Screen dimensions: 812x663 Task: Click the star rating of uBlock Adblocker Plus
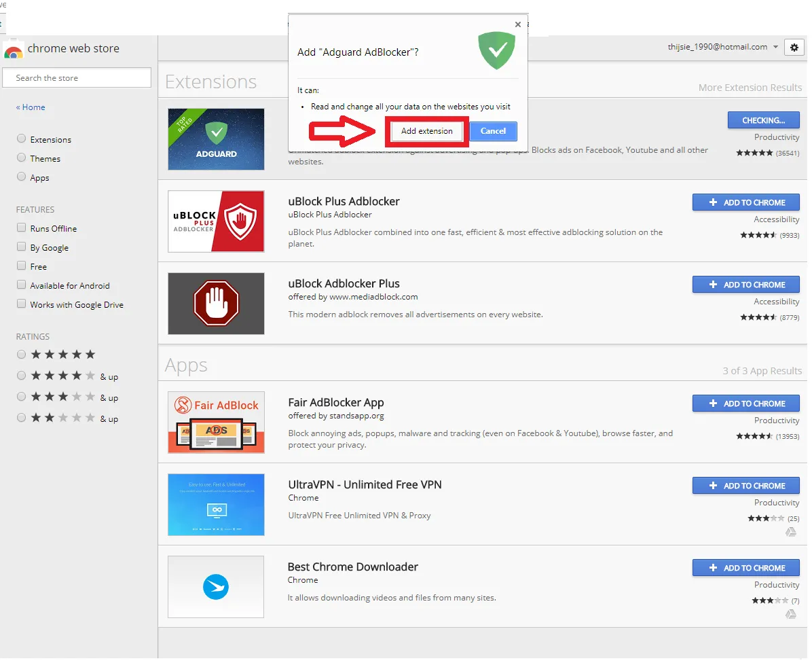[x=758, y=317]
